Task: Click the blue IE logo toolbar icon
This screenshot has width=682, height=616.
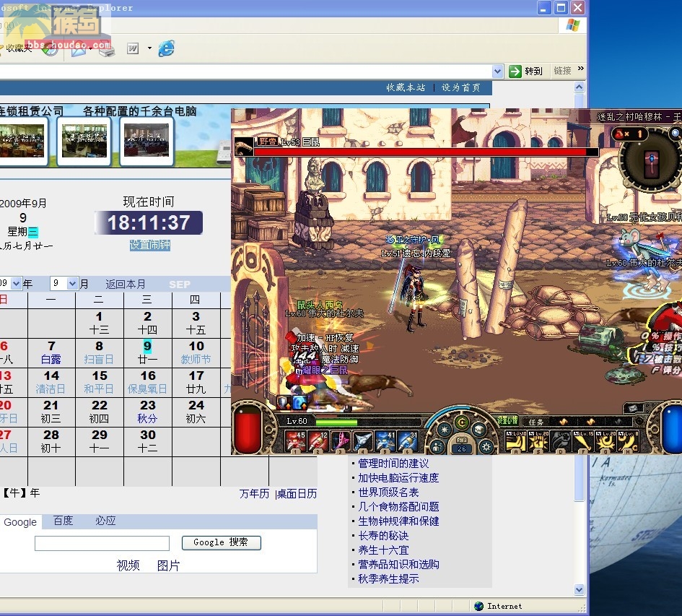Action: [166, 48]
